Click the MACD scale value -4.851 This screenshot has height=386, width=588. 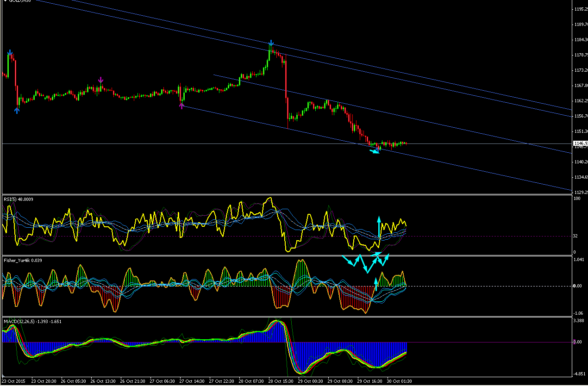pos(579,374)
